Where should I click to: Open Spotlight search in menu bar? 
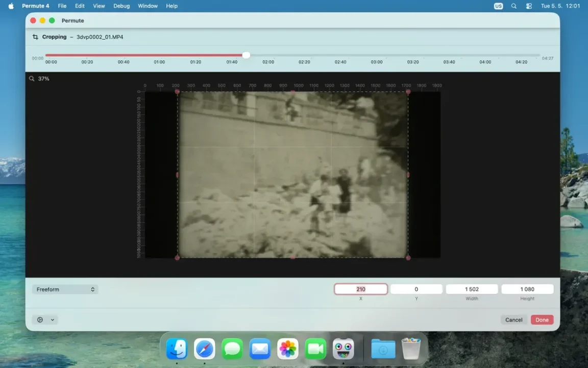tap(514, 6)
